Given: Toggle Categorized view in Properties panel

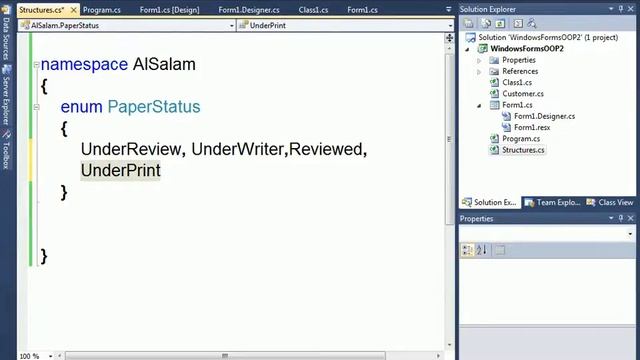Looking at the screenshot, I should click(x=467, y=250).
